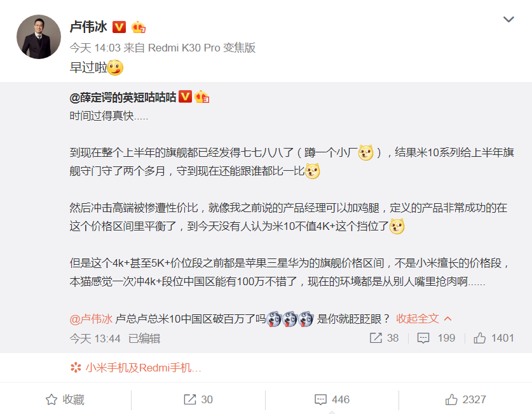Click the crown membership badge next to 卢伟冰
The width and height of the screenshot is (532, 414).
(x=139, y=27)
